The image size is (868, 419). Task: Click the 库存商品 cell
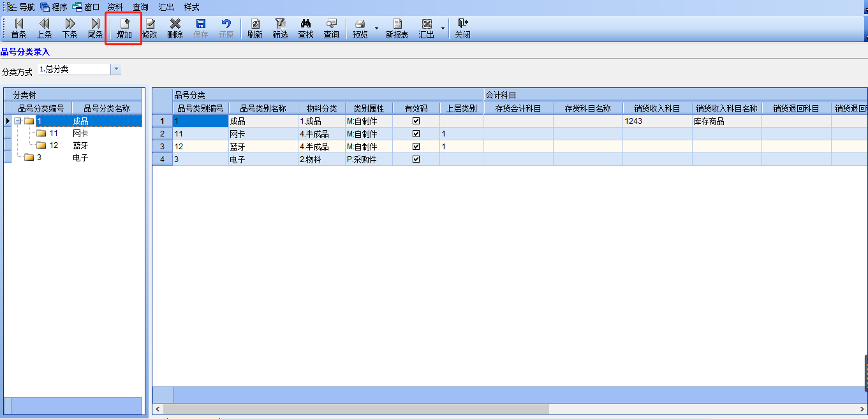point(727,121)
